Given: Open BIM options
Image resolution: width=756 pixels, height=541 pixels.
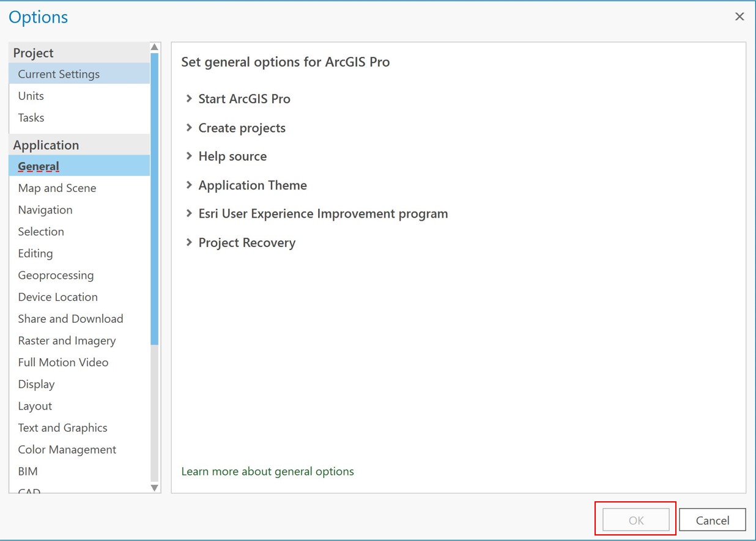Looking at the screenshot, I should 80,471.
